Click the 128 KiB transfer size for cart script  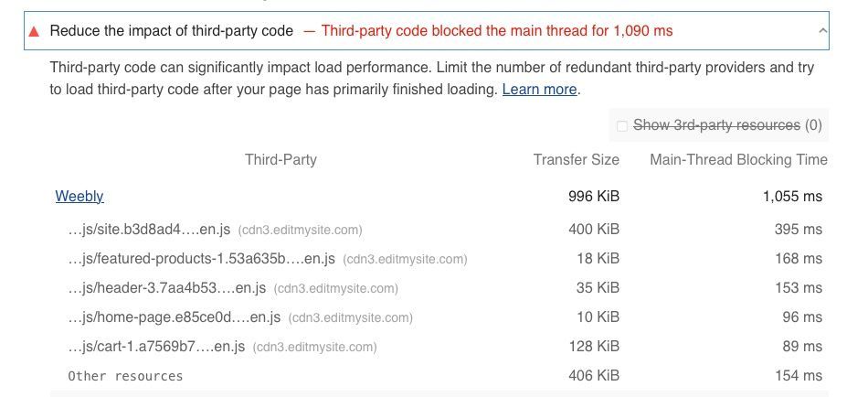[593, 347]
